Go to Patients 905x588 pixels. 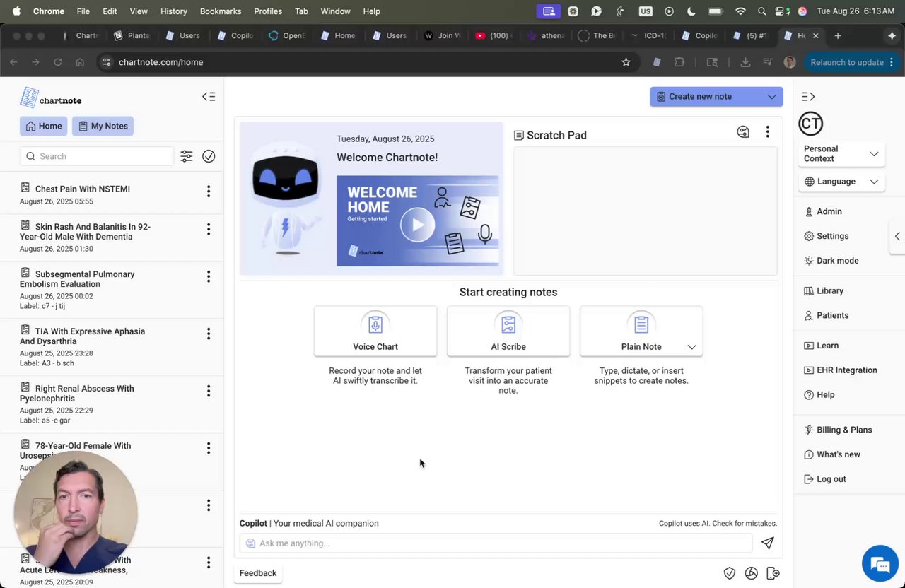[827, 316]
